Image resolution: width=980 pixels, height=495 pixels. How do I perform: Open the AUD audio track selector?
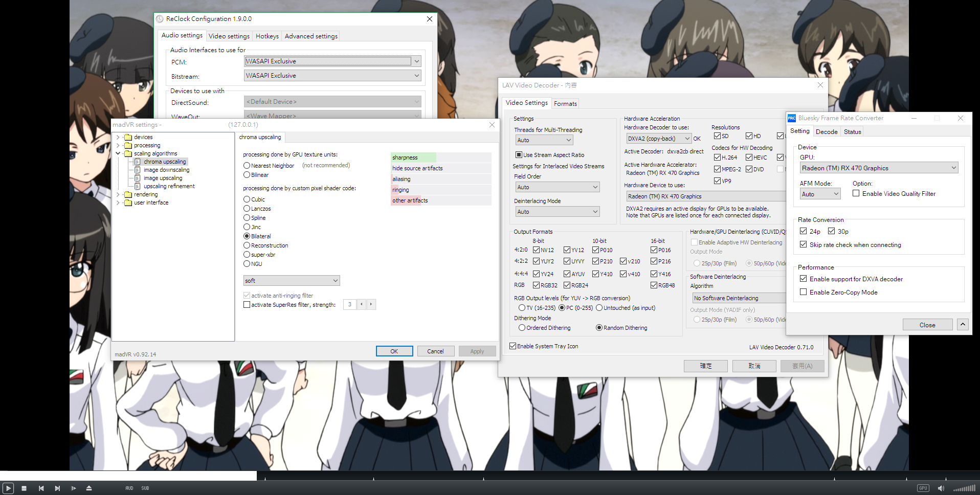coord(129,488)
